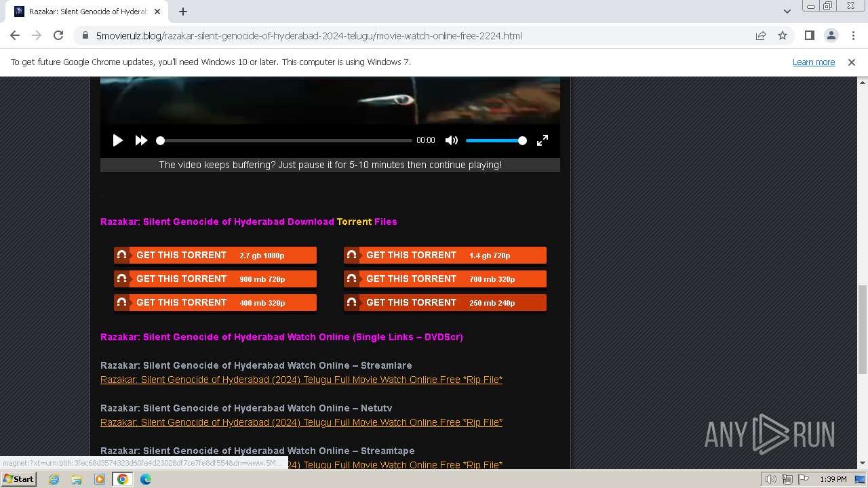Get the 700 mb 320p torrent
The image size is (868, 488).
(445, 279)
